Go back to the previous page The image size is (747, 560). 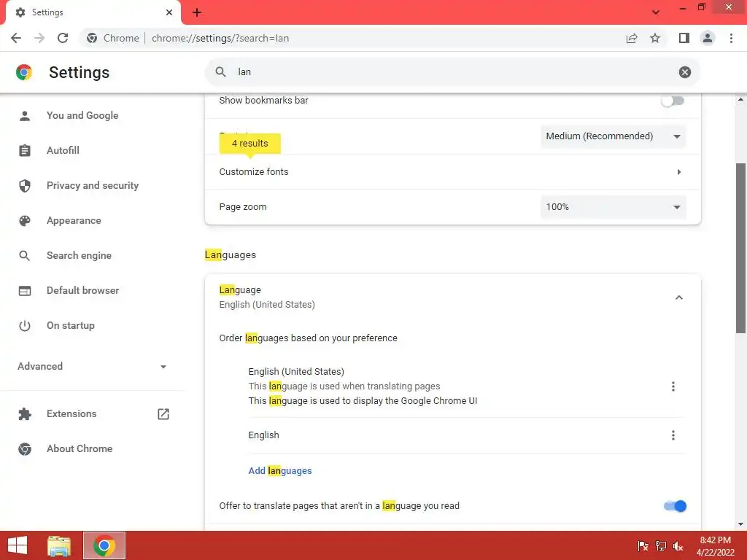tap(16, 38)
